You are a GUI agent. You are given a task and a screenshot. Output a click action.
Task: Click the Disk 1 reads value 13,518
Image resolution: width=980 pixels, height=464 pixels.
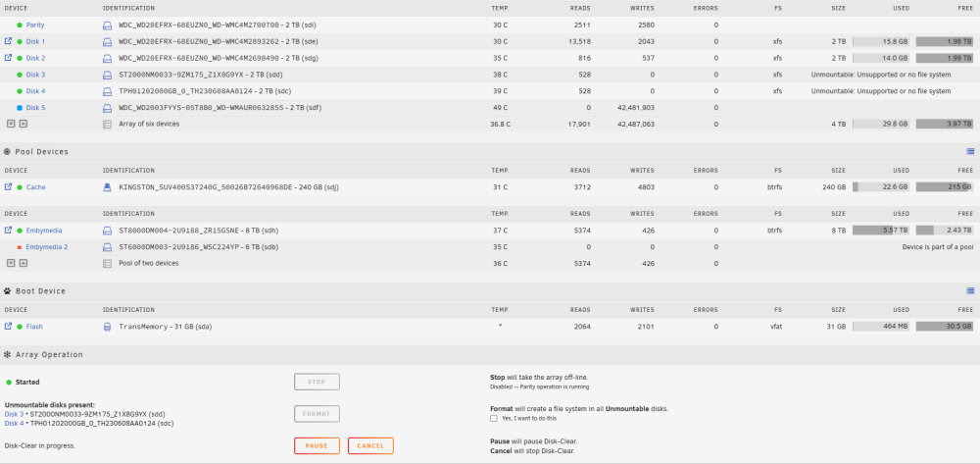click(581, 41)
